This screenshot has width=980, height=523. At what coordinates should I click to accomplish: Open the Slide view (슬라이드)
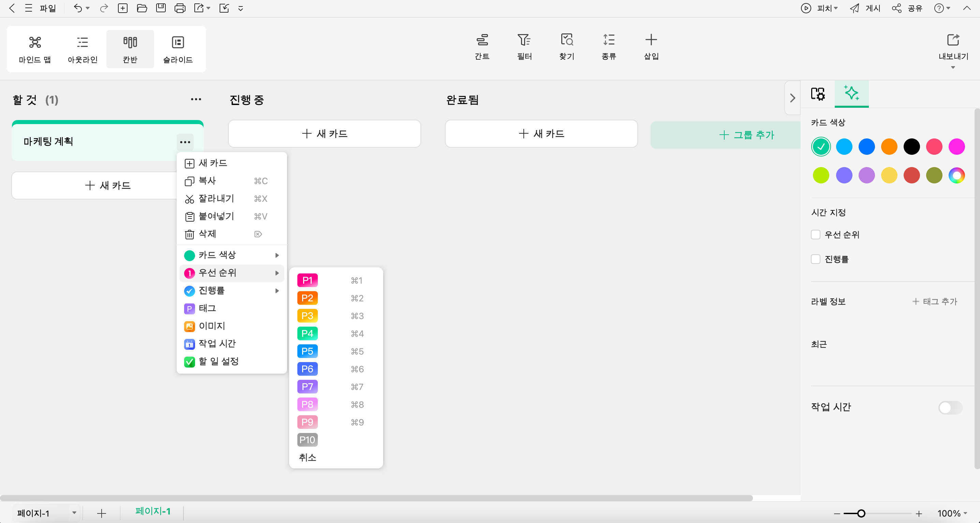pyautogui.click(x=178, y=49)
